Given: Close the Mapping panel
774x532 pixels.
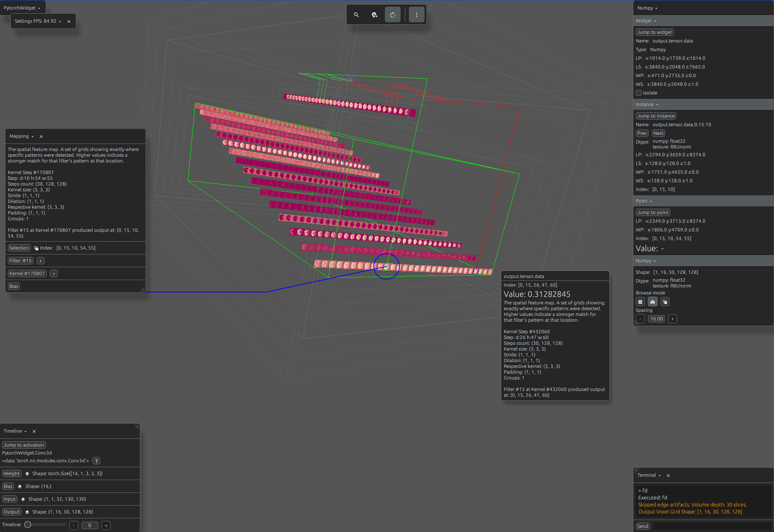Looking at the screenshot, I should pos(41,137).
